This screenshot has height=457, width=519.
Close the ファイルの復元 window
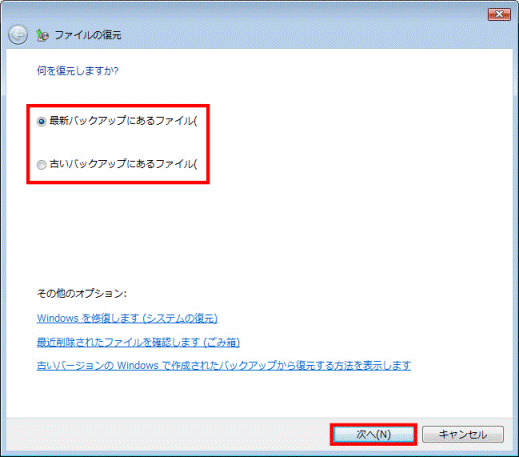tap(499, 14)
